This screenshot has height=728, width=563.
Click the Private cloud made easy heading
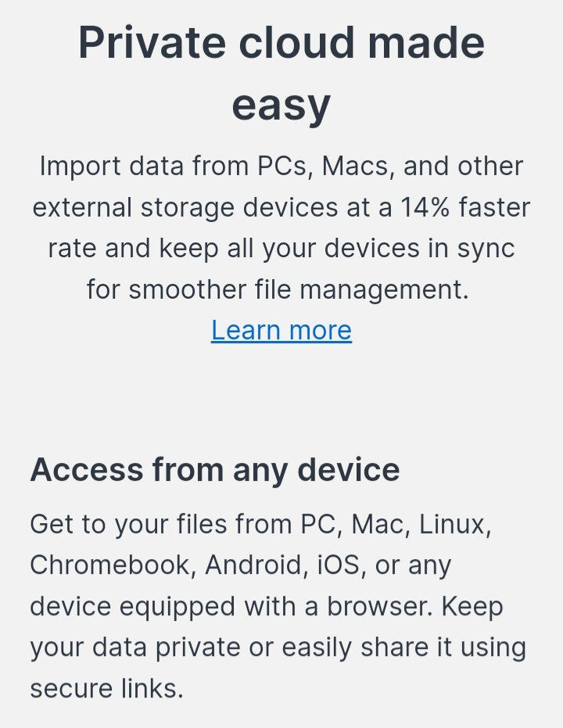tap(281, 74)
